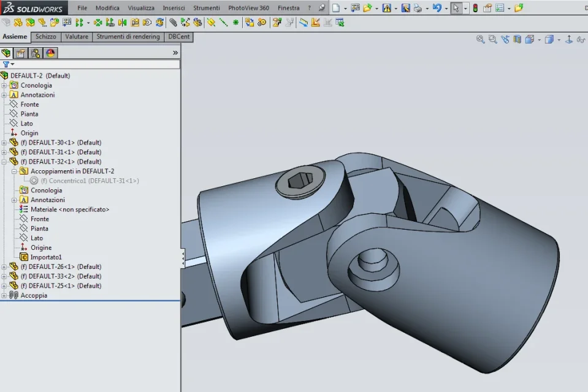
Task: Click the Interference Detection icon
Action: (250, 23)
